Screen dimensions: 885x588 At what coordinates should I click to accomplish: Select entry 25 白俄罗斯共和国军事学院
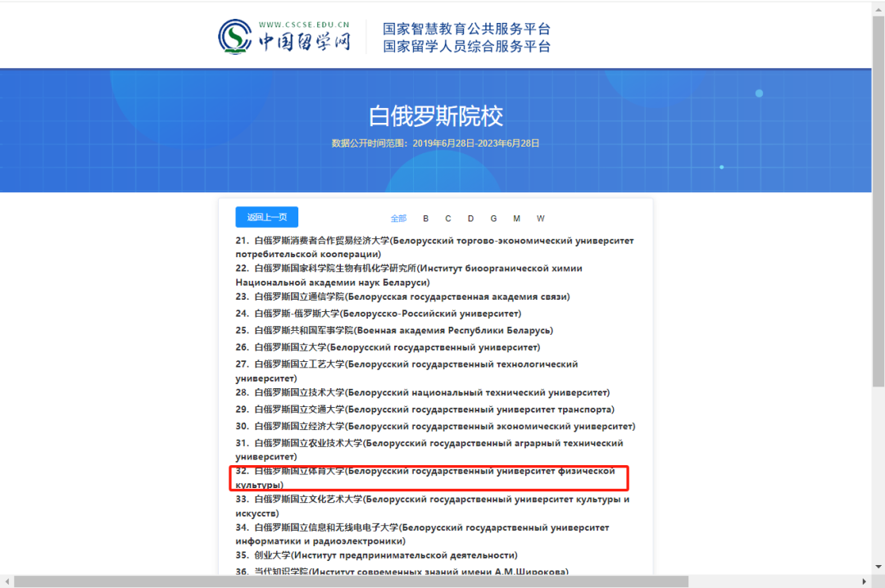[394, 331]
